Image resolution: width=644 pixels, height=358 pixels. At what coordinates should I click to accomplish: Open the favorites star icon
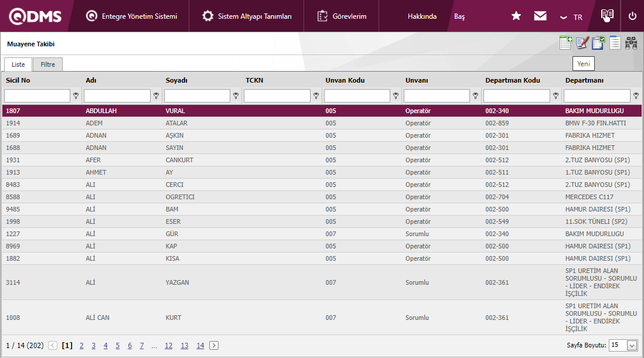516,16
